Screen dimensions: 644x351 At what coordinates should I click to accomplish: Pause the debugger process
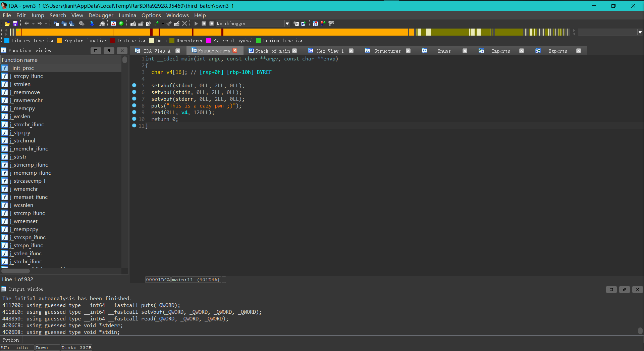(204, 24)
